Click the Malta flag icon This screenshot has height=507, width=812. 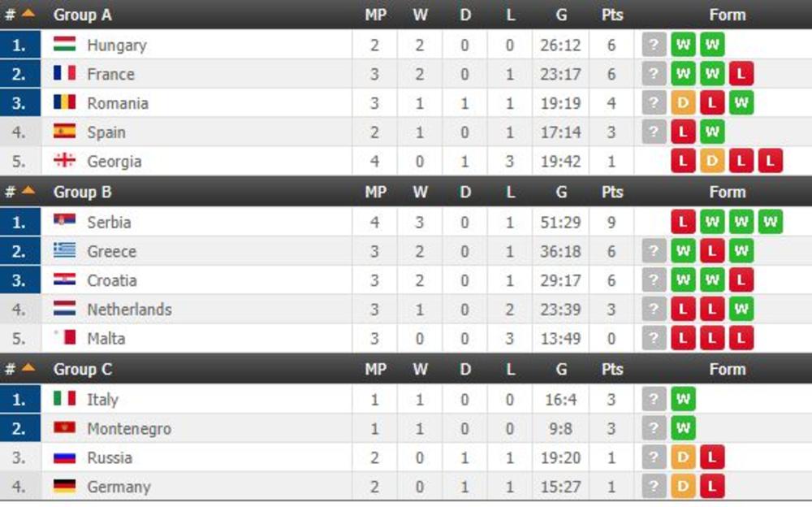tap(64, 338)
